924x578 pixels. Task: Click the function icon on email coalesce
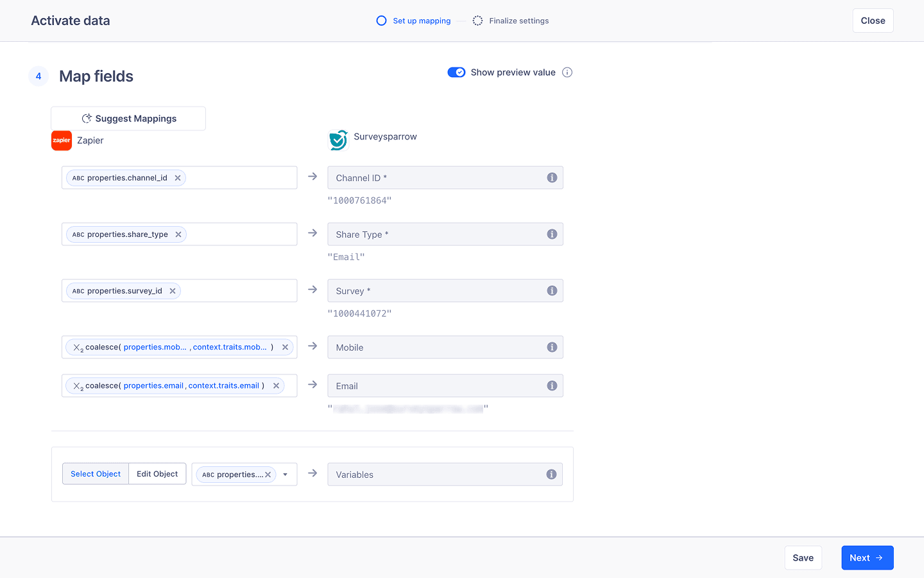(78, 387)
